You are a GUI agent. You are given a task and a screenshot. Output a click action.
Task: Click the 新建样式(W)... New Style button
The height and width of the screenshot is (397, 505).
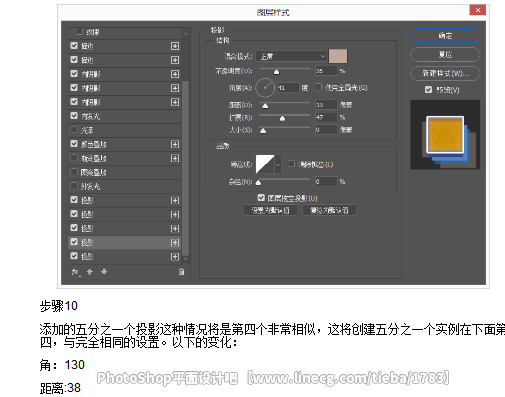[x=445, y=73]
